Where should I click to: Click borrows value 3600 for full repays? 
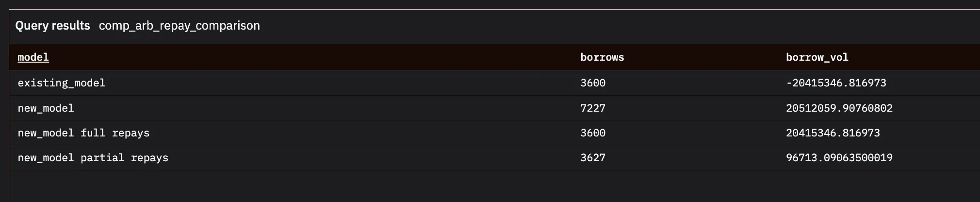coord(593,133)
